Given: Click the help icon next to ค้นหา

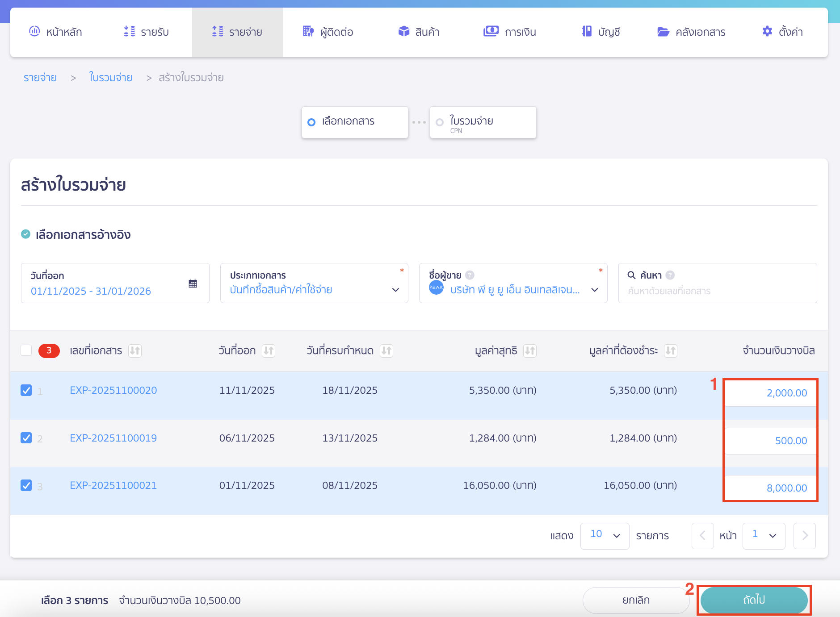Looking at the screenshot, I should click(670, 275).
